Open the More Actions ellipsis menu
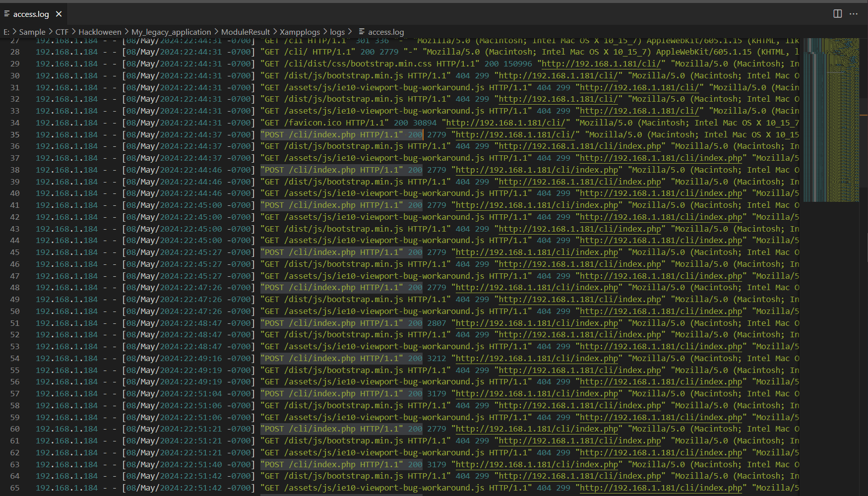Viewport: 868px width, 496px height. click(x=854, y=14)
